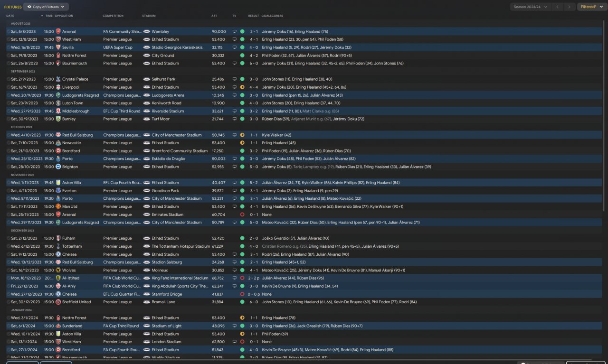608x364 pixels.
Task: Click the stadium icon beside Selhurst Park
Action: tap(146, 79)
